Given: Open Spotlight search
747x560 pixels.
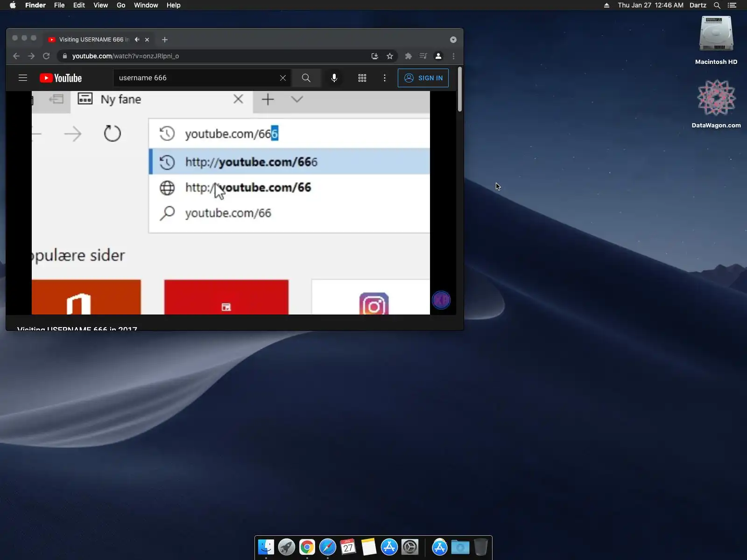Looking at the screenshot, I should click(x=717, y=5).
